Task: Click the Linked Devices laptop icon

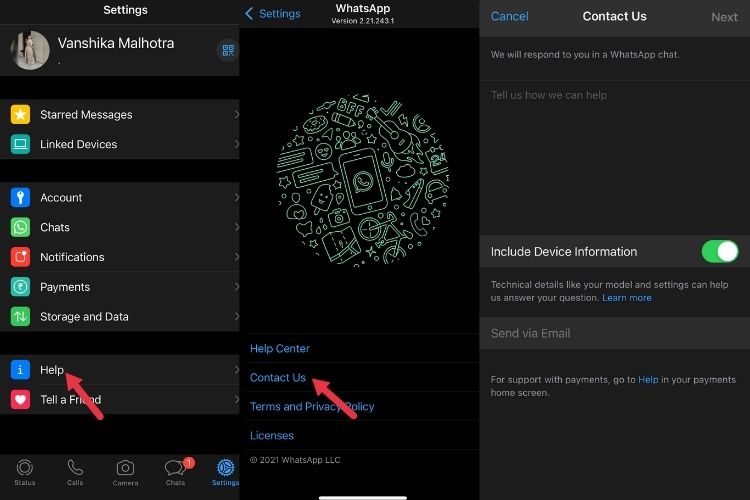Action: pyautogui.click(x=20, y=144)
